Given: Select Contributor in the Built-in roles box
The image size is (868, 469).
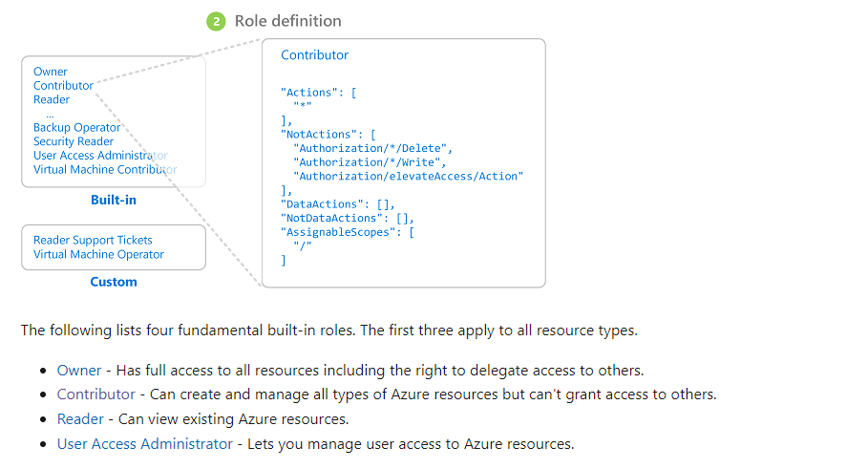Looking at the screenshot, I should (63, 85).
